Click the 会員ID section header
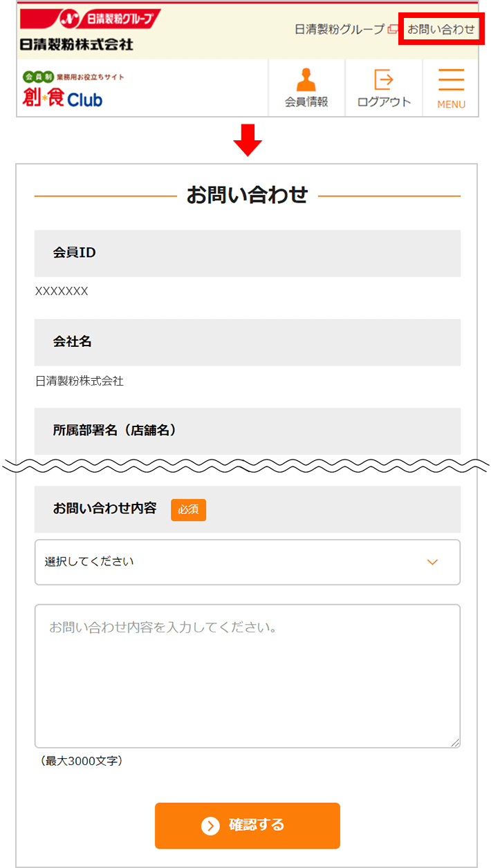This screenshot has width=491, height=868. click(248, 253)
